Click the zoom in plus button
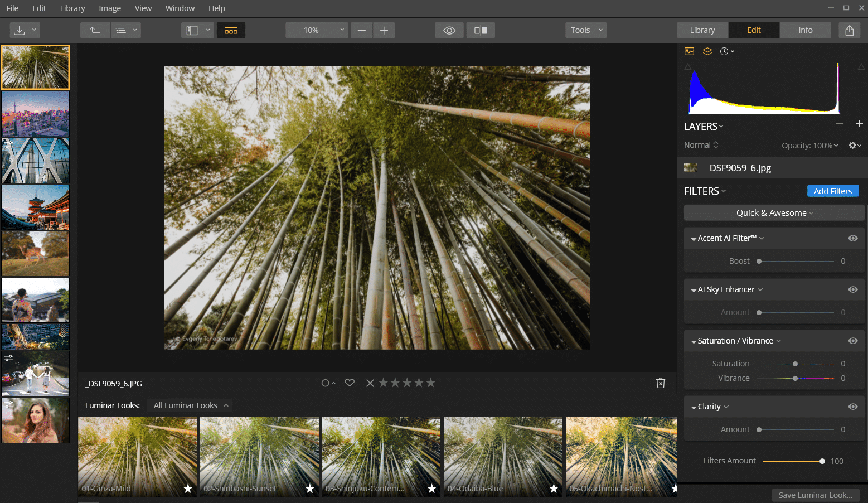Viewport: 868px width, 503px height. [x=384, y=30]
